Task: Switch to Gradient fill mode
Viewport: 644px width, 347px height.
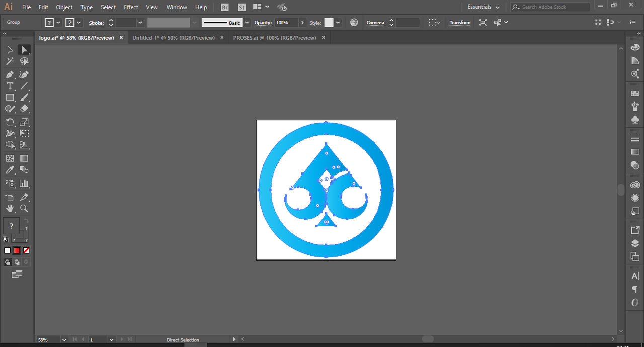Action: pos(17,250)
